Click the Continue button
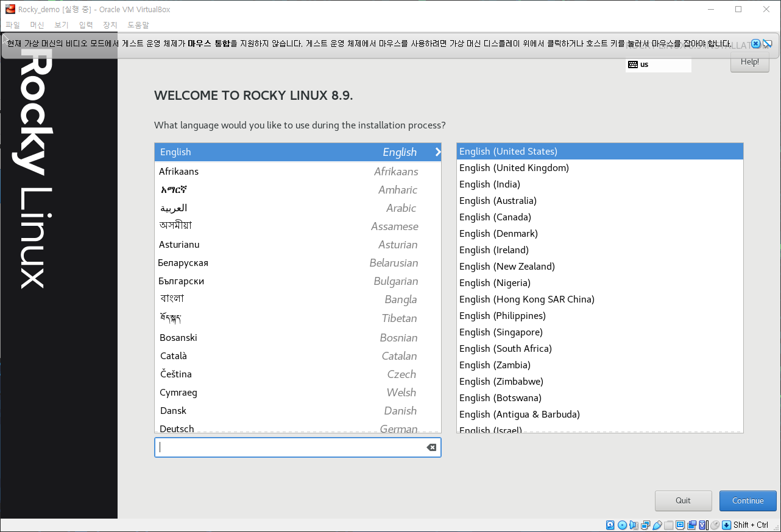The height and width of the screenshot is (532, 781). (x=748, y=501)
